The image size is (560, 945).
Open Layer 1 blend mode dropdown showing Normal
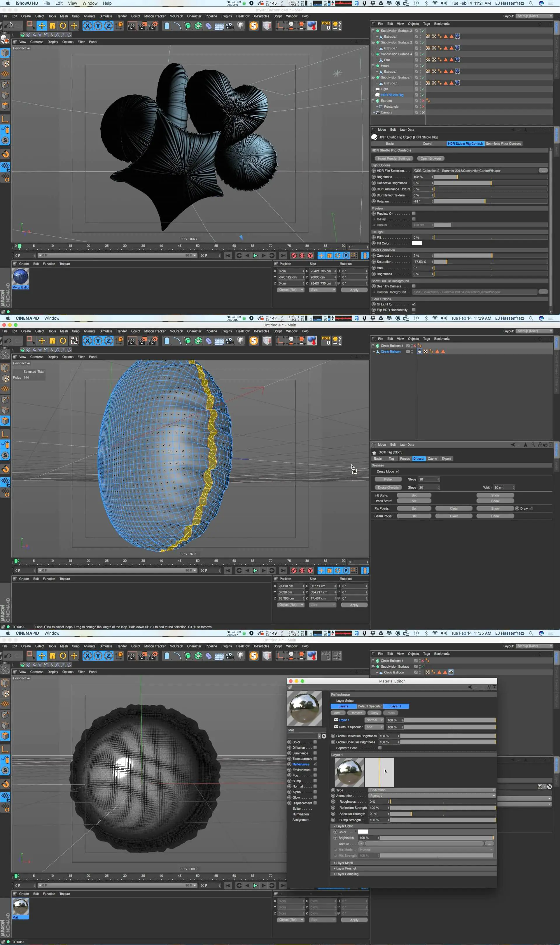374,720
